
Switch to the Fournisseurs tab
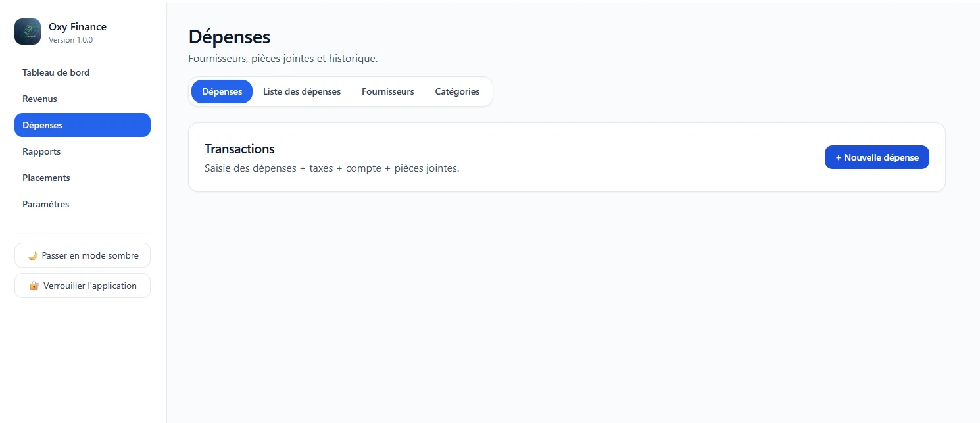(388, 91)
